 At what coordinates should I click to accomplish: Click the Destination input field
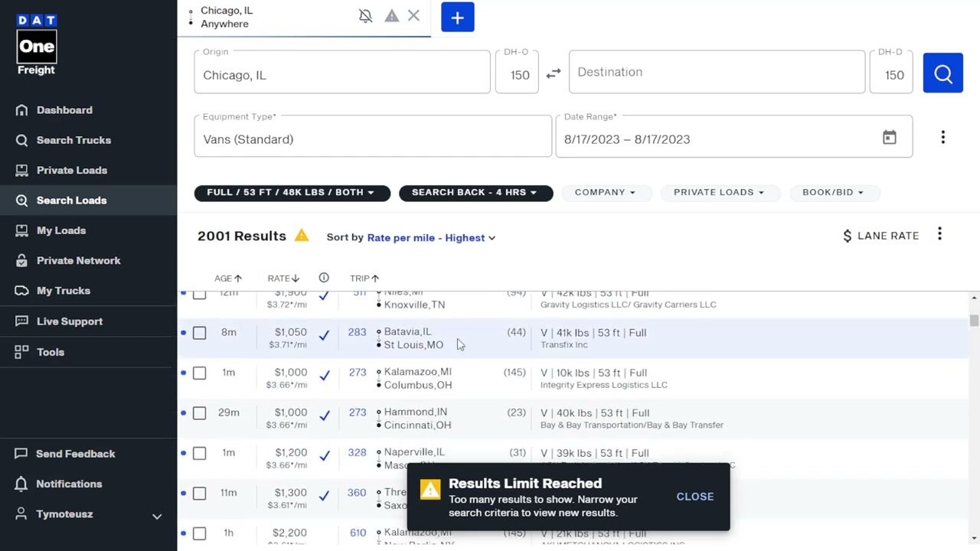[x=717, y=72]
